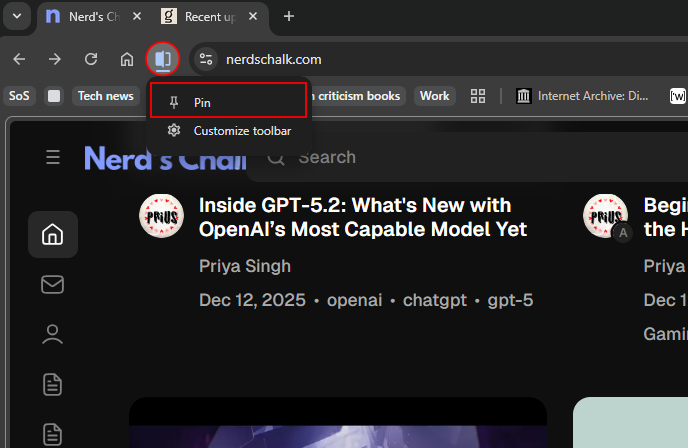Expand the tab search dropdown arrow
The width and height of the screenshot is (688, 448).
point(14,16)
